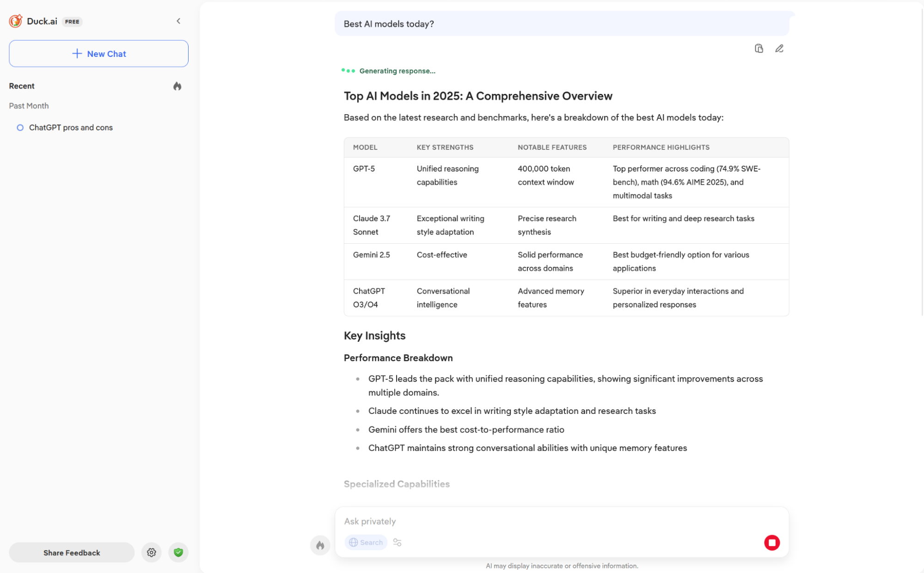Image resolution: width=924 pixels, height=573 pixels.
Task: Open settings via the gear icon
Action: 151,553
